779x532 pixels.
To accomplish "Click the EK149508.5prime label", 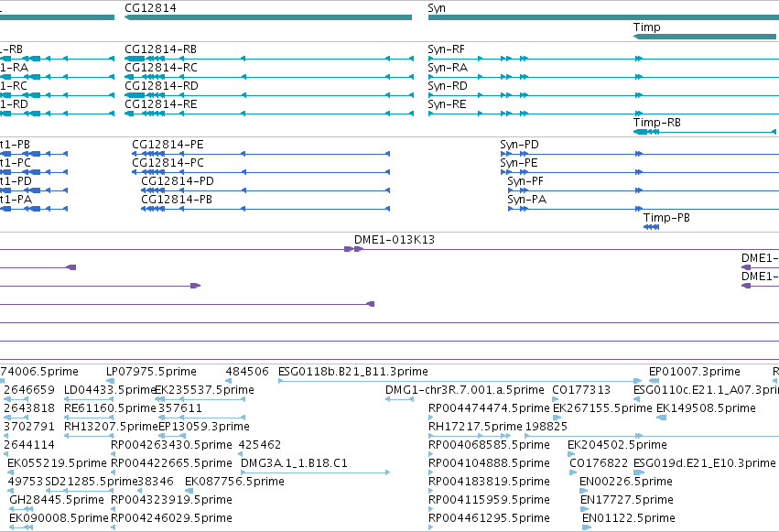I will pyautogui.click(x=706, y=408).
